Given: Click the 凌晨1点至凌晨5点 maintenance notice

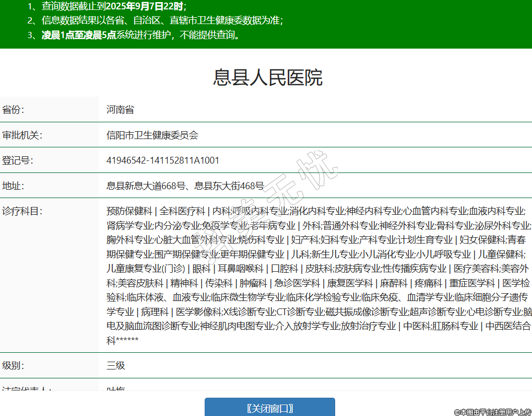Looking at the screenshot, I should pyautogui.click(x=141, y=36).
